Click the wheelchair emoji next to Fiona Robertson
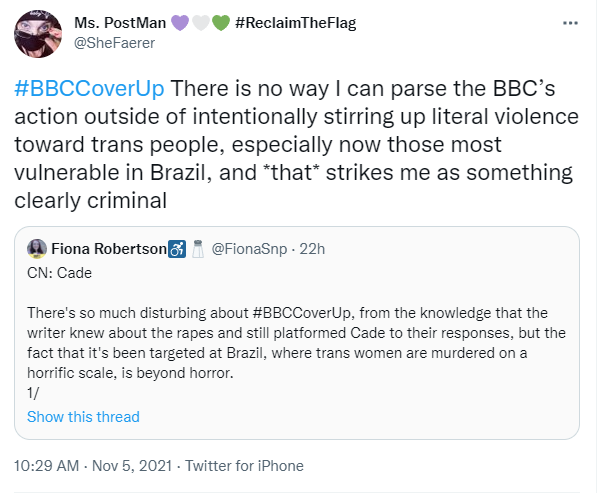 (177, 249)
